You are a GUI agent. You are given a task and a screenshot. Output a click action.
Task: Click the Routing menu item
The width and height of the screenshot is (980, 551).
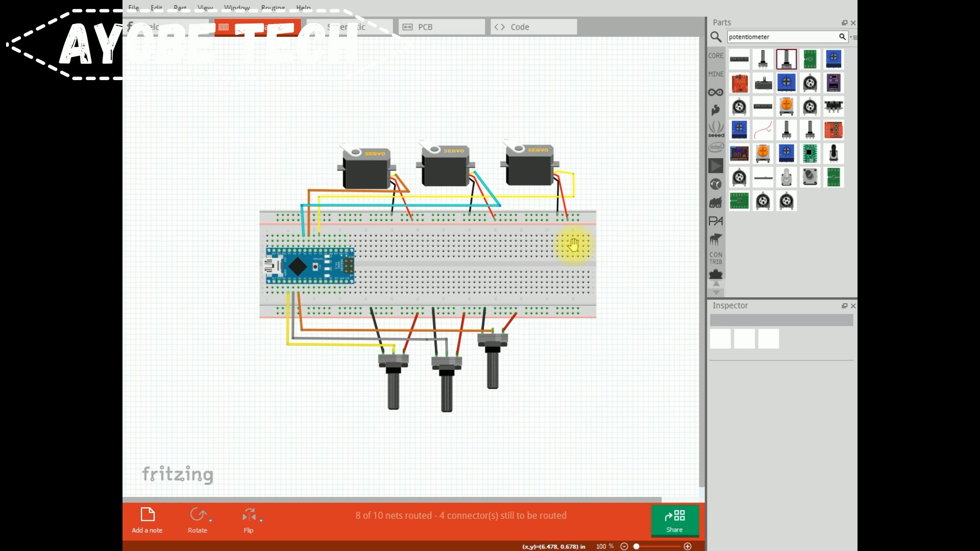coord(273,8)
